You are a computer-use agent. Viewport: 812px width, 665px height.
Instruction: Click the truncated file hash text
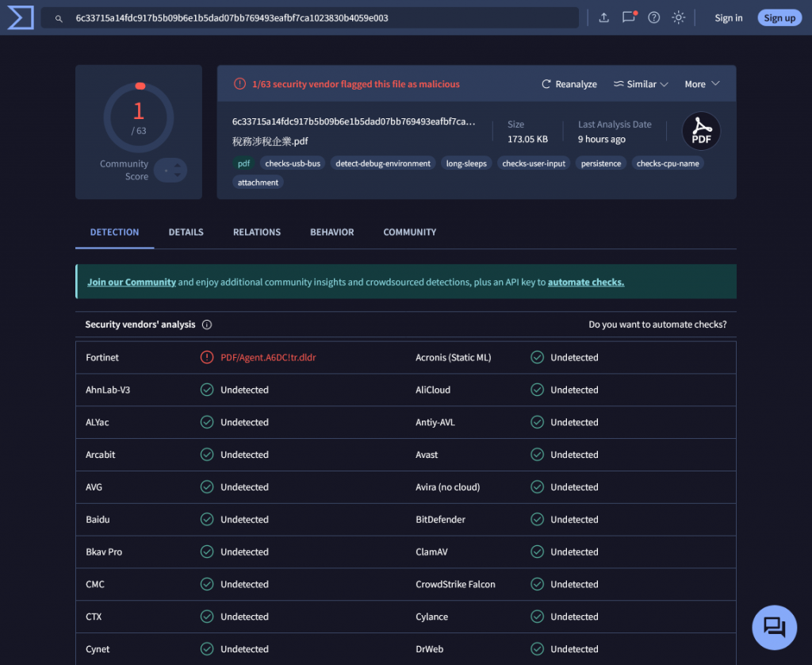tap(354, 121)
